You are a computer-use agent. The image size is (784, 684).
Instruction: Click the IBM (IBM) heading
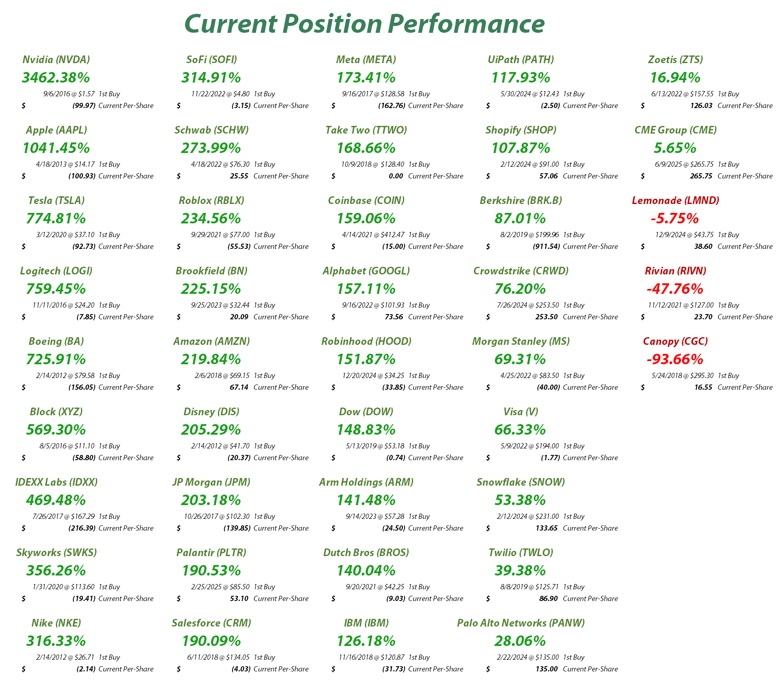(x=366, y=623)
